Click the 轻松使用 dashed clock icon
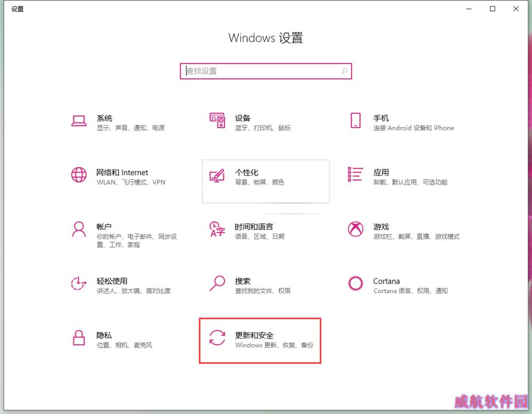The height and width of the screenshot is (414, 532). [x=79, y=283]
